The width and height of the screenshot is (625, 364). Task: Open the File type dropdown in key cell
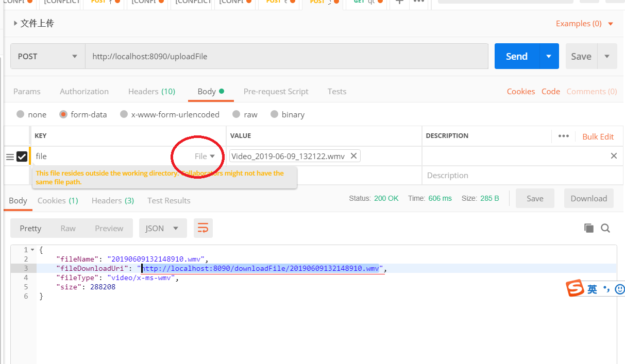coord(205,156)
